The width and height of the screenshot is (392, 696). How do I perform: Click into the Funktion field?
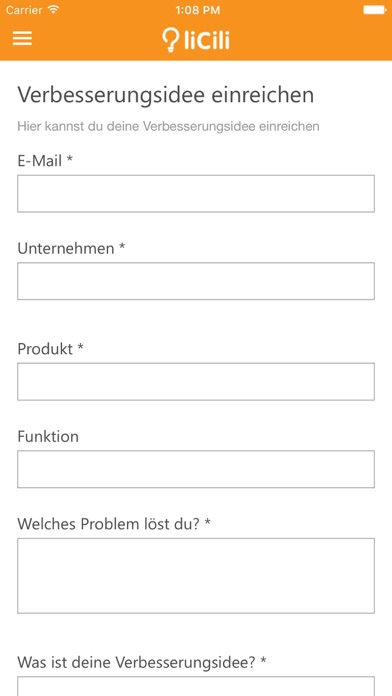196,469
